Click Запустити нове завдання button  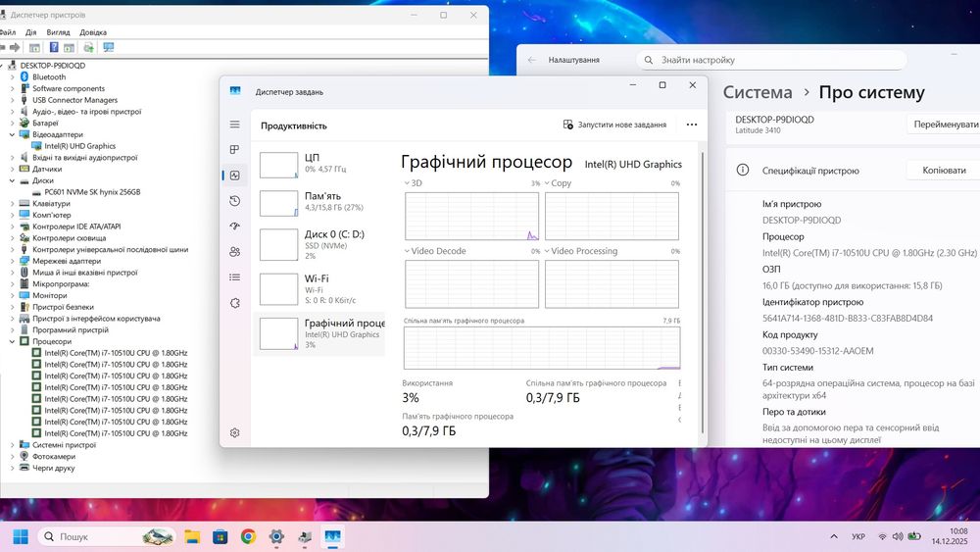(x=614, y=125)
